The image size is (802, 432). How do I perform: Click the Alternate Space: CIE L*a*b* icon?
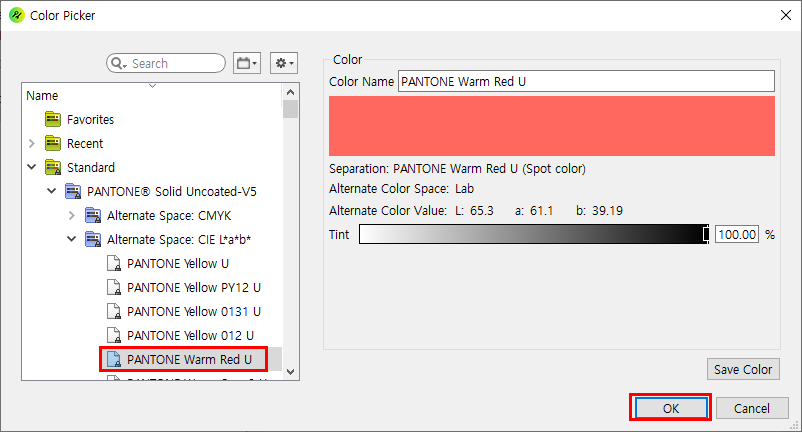click(93, 239)
